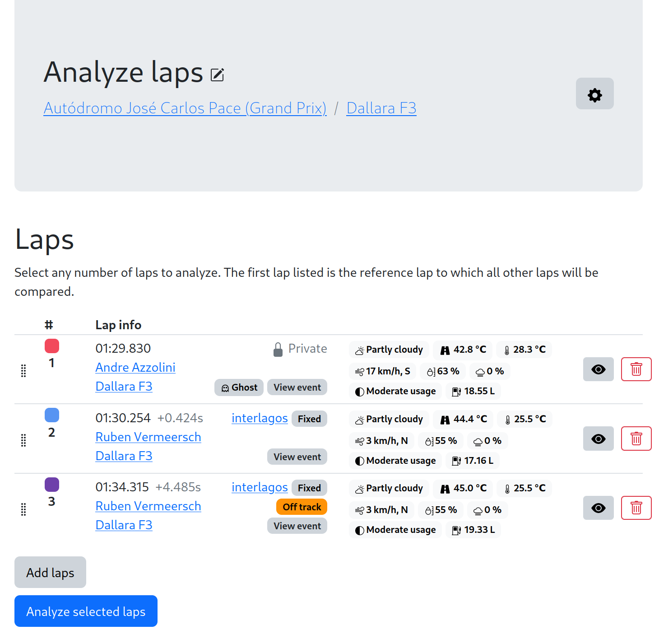The height and width of the screenshot is (644, 659).
Task: Click the Ghost badge on lap 1
Action: click(x=239, y=387)
